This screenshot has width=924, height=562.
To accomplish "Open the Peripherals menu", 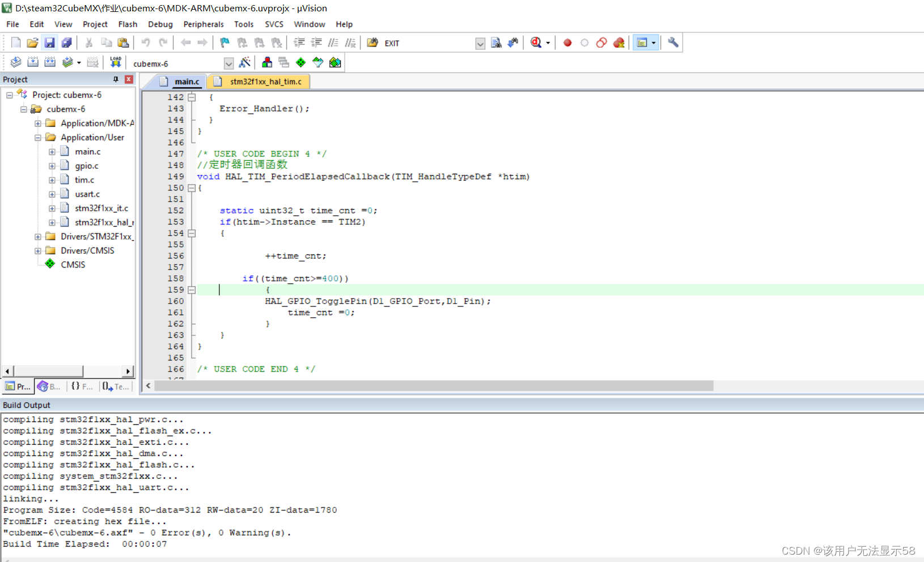I will [x=204, y=24].
